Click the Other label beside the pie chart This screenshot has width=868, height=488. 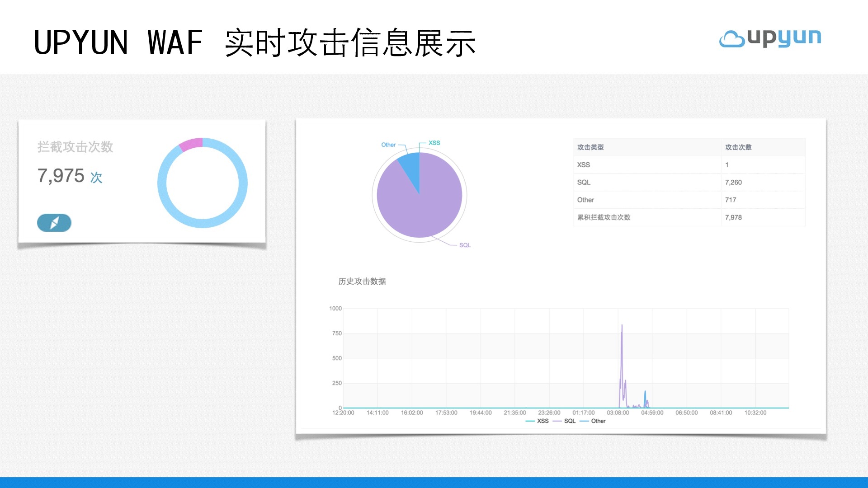tap(388, 145)
